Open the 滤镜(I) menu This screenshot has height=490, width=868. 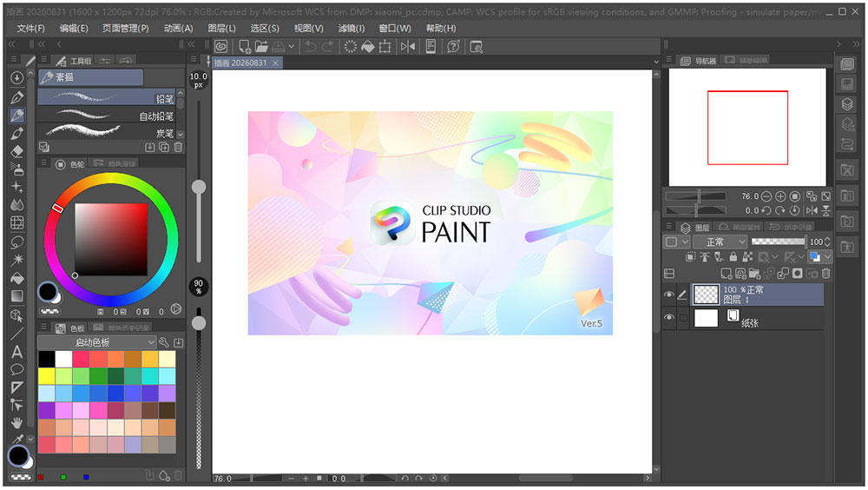(351, 29)
